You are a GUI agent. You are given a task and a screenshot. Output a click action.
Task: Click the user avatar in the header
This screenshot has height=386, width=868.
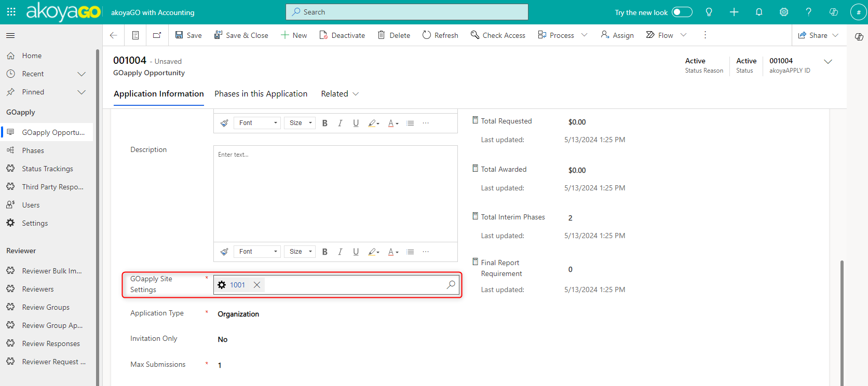[858, 12]
